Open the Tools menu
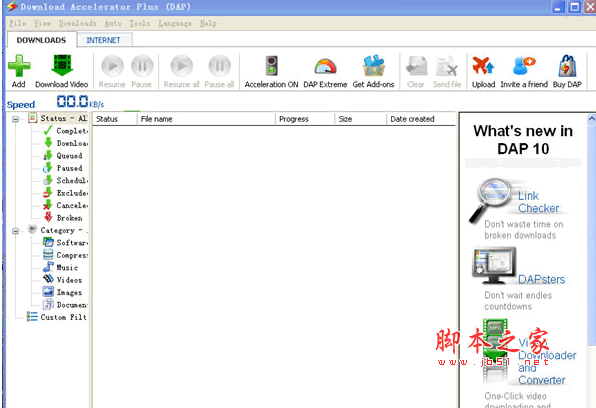596x408 pixels. point(140,24)
